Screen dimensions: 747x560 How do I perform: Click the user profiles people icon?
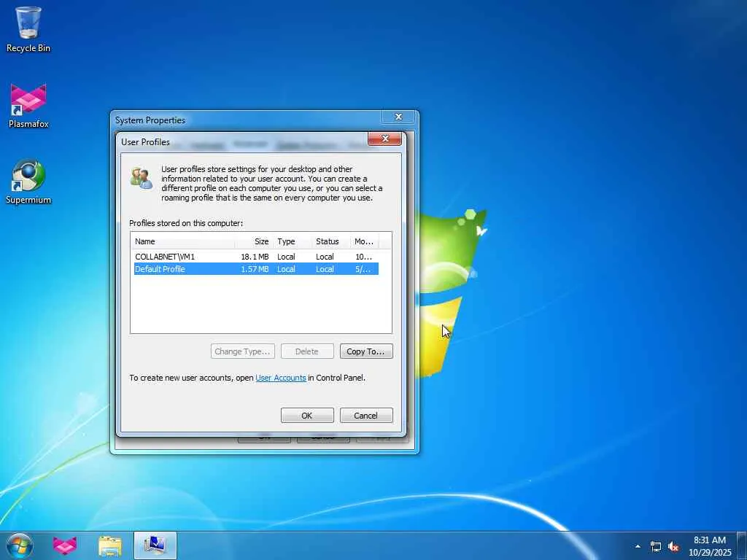142,178
